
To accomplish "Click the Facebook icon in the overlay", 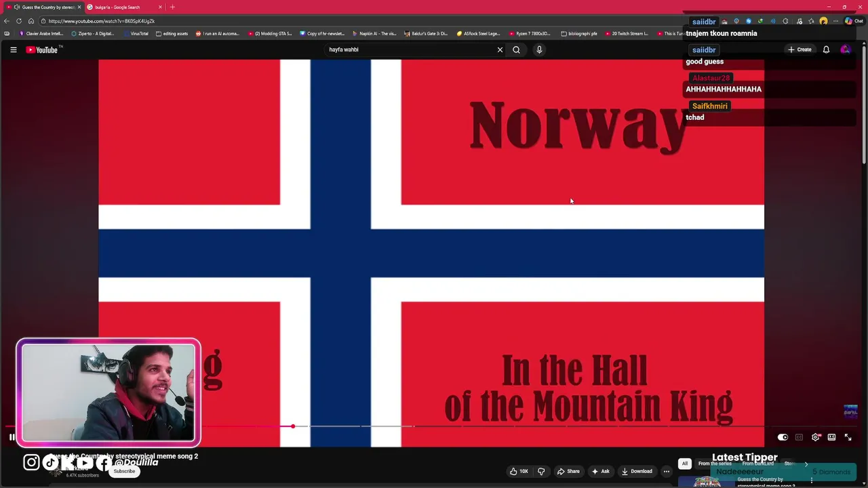I will click(103, 462).
